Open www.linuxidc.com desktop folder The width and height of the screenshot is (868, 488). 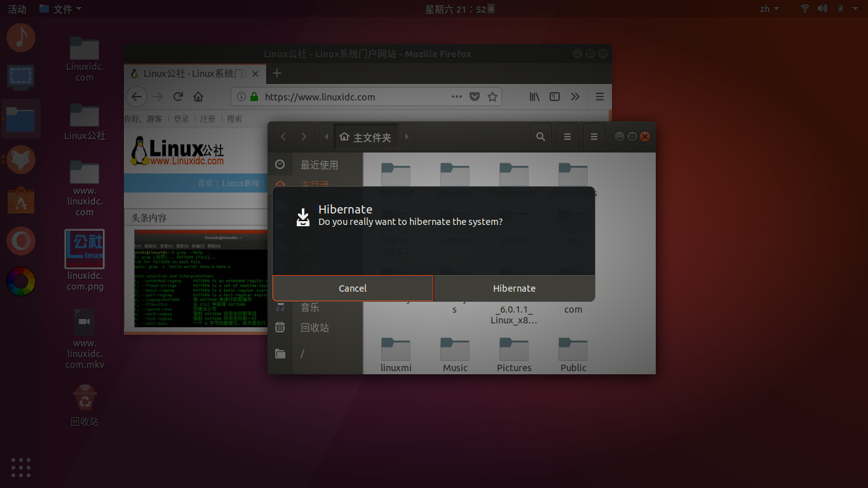(85, 188)
